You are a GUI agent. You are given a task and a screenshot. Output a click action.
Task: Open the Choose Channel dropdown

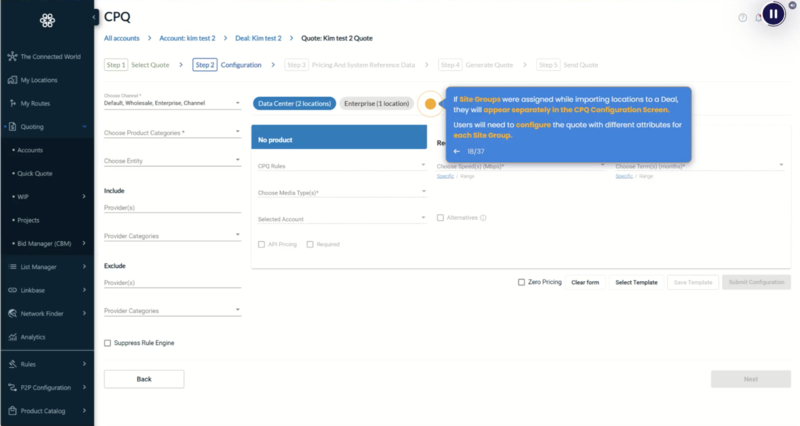(172, 101)
